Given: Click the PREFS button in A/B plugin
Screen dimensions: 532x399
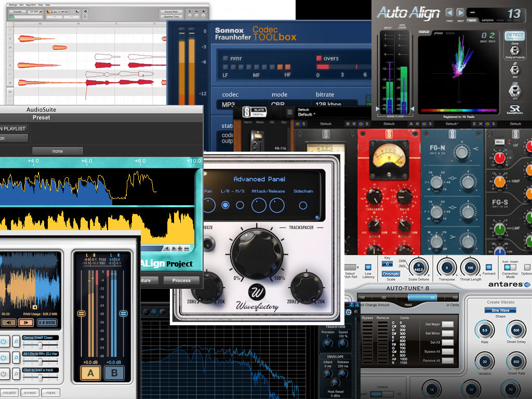Looking at the screenshot, I should 50,393.
